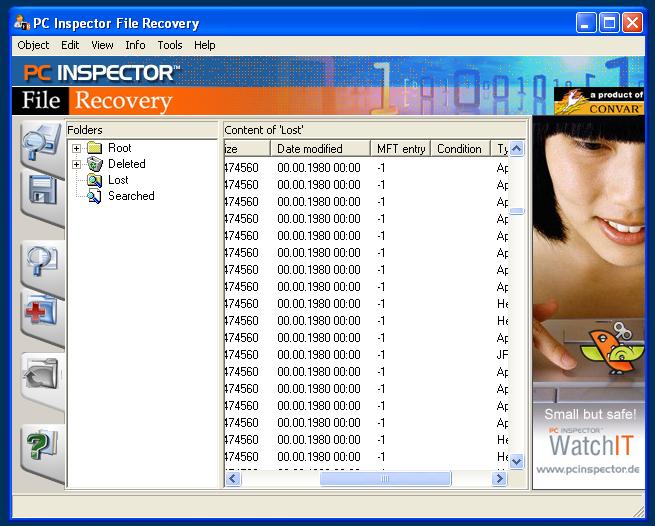
Task: Open the WatchIT advertisement banner
Action: pos(589,302)
